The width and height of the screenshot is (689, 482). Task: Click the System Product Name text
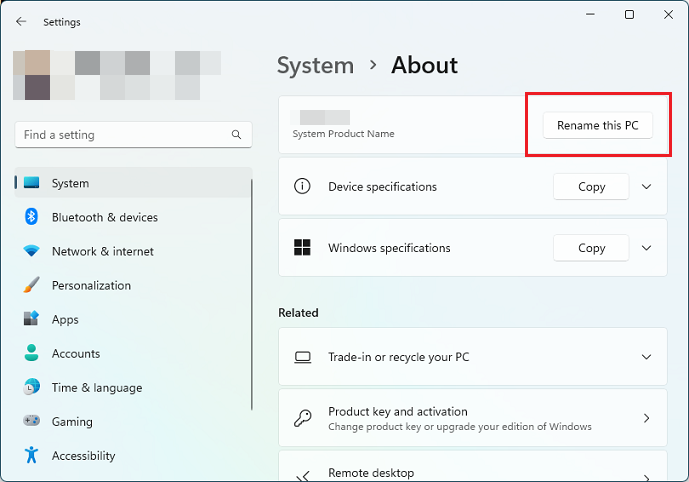[x=343, y=134]
